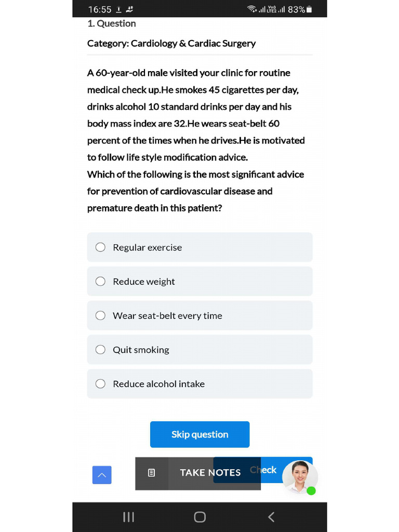Viewport: 399px width, 532px height.
Task: Open the notes document icon
Action: [152, 473]
